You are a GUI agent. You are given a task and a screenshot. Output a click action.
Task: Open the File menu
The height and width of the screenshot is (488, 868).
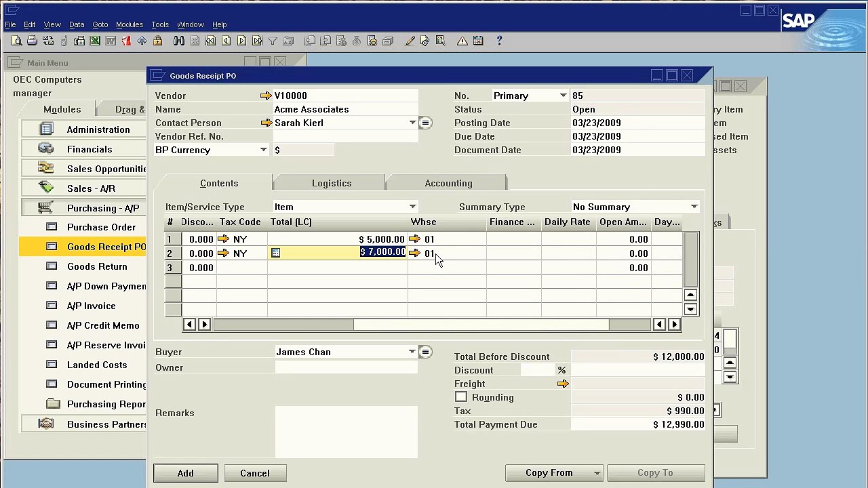[10, 24]
